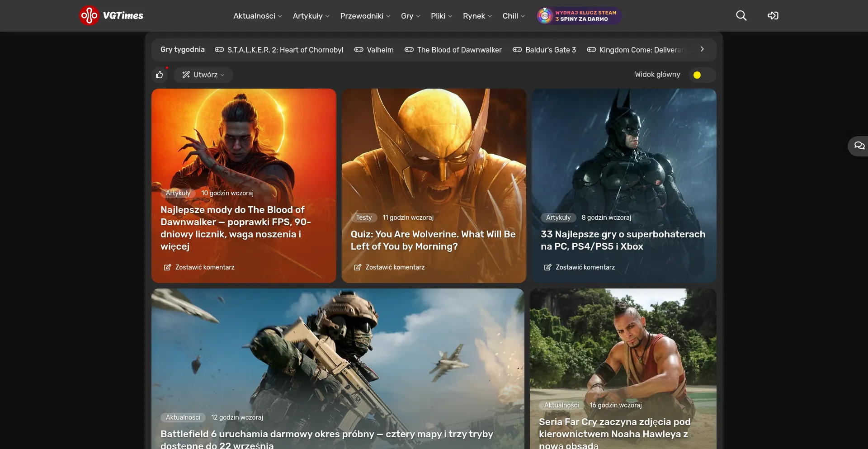Open the site search magnifier
Viewport: 868px width, 449px height.
click(741, 16)
